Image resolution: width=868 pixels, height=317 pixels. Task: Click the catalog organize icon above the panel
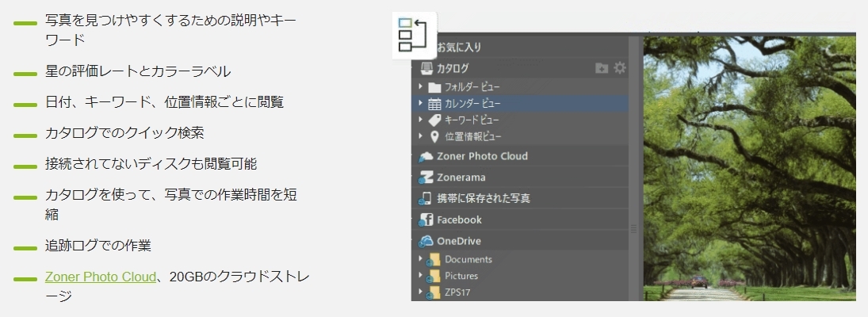[414, 35]
